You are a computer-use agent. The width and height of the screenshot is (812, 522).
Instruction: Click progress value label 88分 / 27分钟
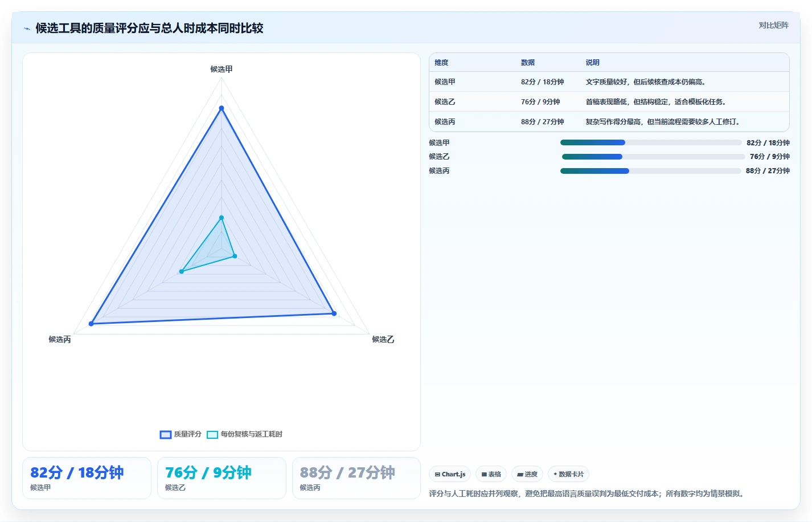point(768,171)
